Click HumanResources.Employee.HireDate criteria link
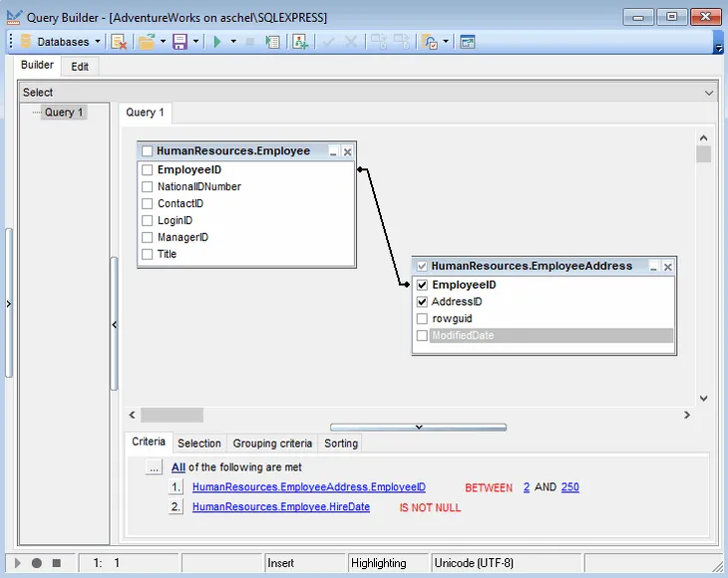Screen dimensions: 728x578 (281, 507)
